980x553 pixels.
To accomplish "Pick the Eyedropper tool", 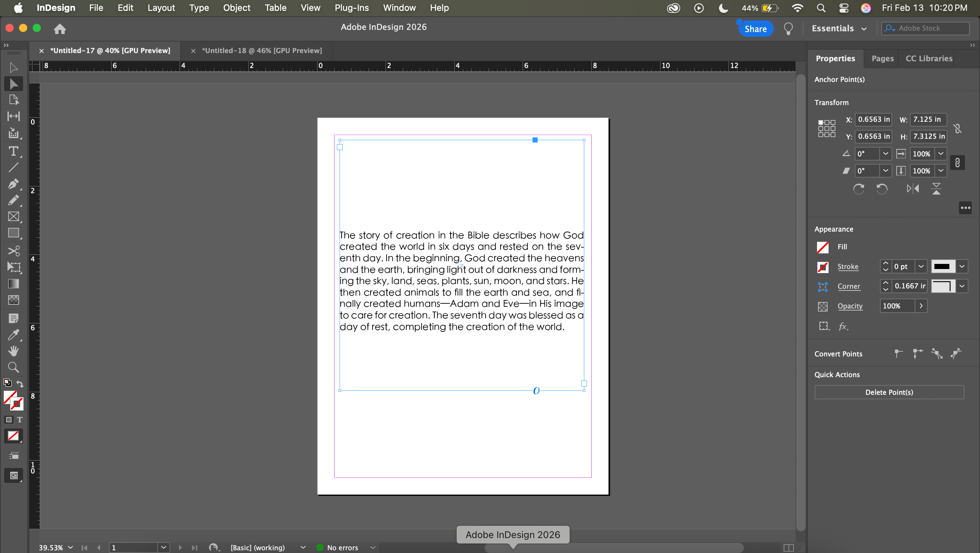I will coord(13,334).
